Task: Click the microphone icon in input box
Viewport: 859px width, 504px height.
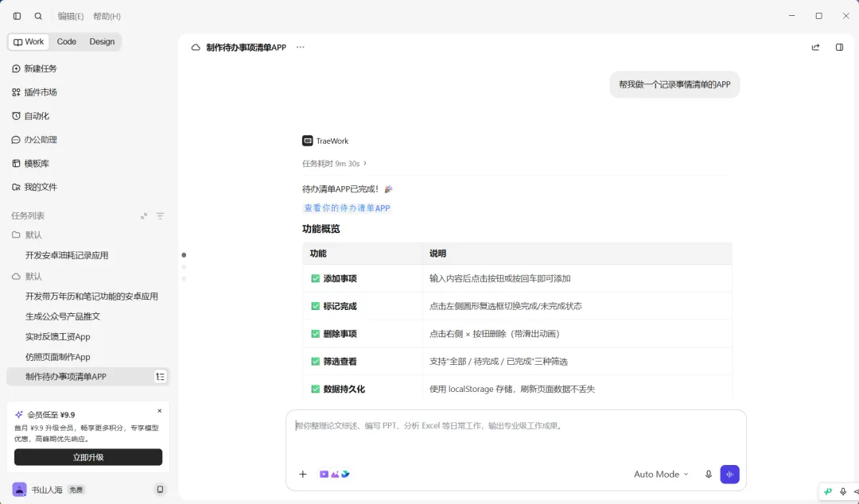Action: pos(709,475)
